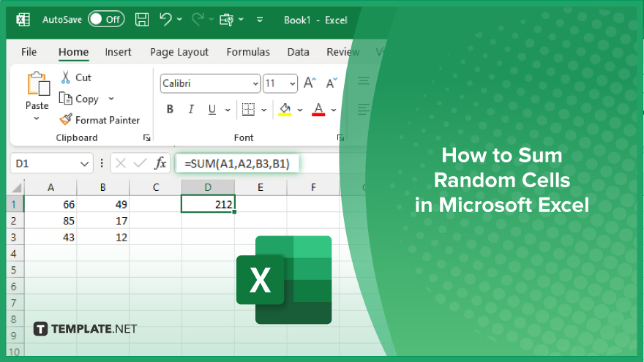Viewport: 644px width, 362px height.
Task: Click the Format Painter brush
Action: pos(100,120)
